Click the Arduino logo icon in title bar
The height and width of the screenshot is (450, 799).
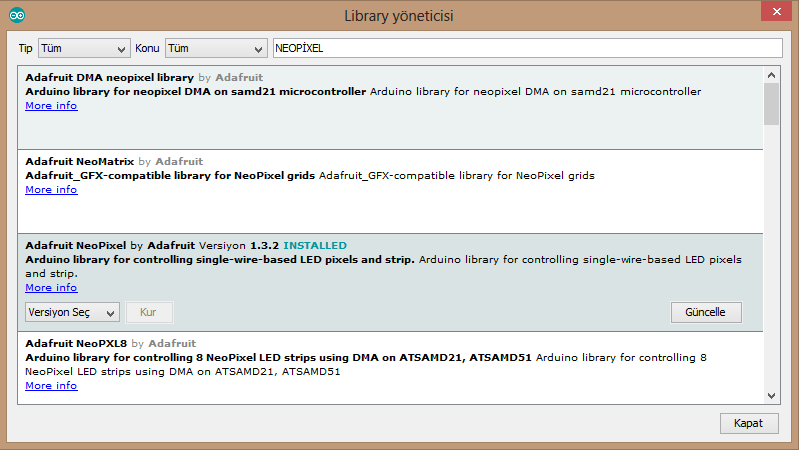tap(17, 15)
